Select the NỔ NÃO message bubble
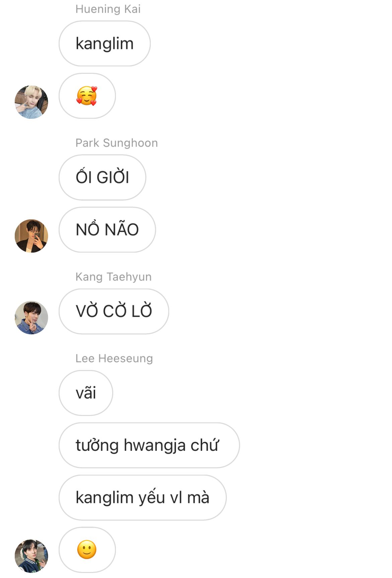 (107, 230)
